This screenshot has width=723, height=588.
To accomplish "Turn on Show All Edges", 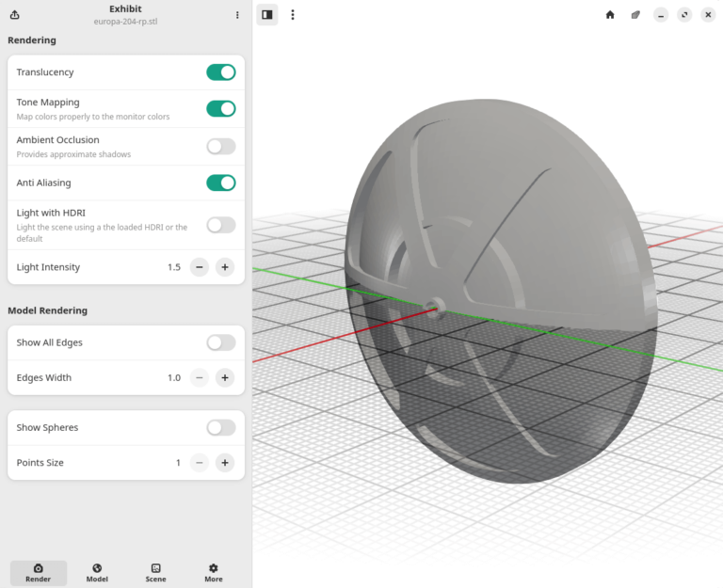I will 221,342.
